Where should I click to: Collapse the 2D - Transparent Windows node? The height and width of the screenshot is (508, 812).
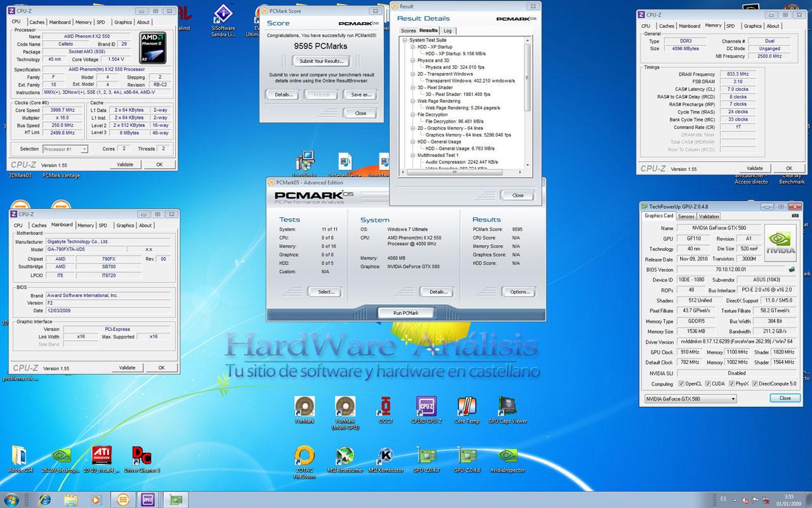[413, 74]
